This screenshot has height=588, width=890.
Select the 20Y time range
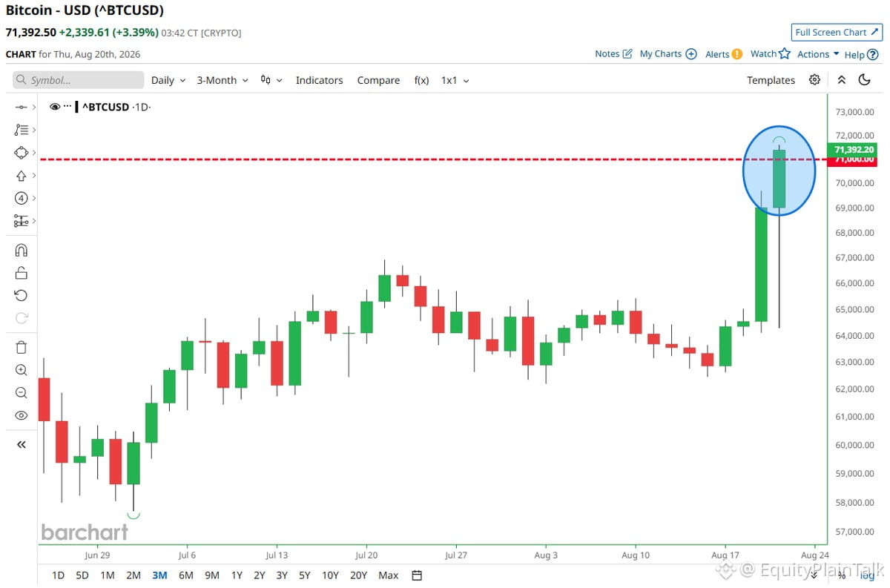pos(358,575)
